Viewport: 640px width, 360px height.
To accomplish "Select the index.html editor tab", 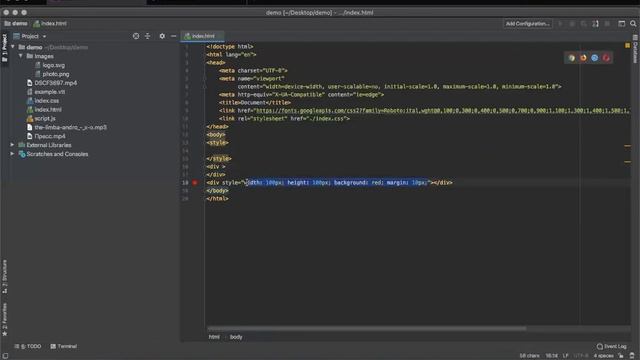I will (203, 36).
